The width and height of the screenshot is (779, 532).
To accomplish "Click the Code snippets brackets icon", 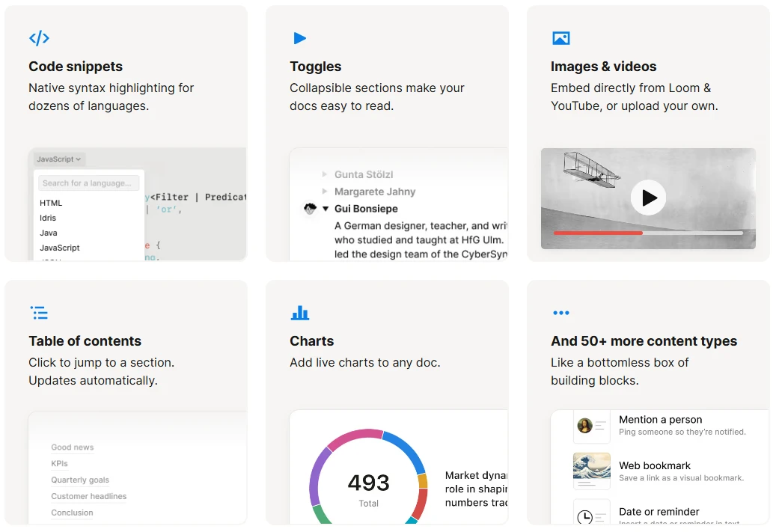I will point(39,38).
